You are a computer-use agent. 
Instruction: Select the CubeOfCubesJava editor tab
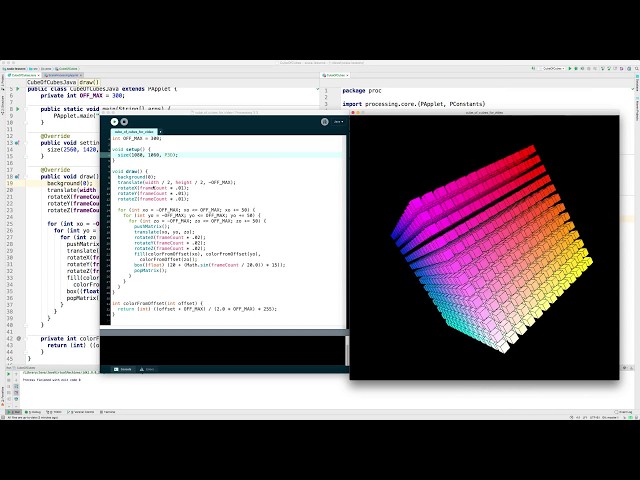click(23, 76)
